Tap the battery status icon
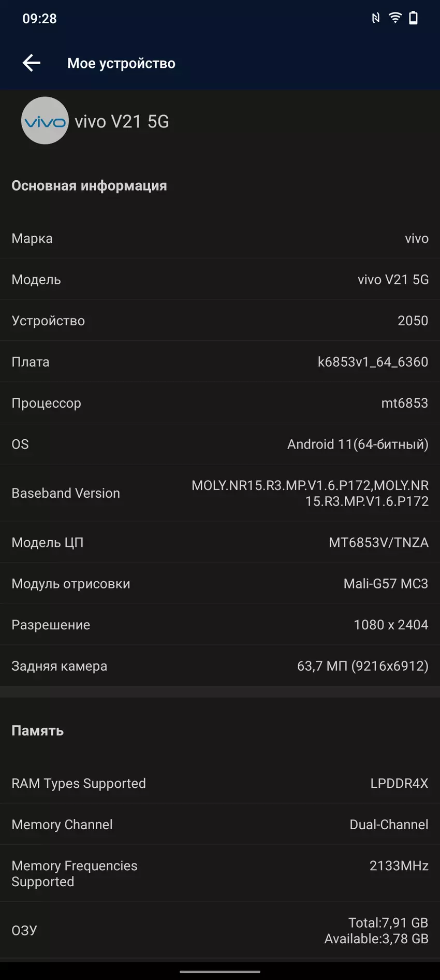 [413, 18]
